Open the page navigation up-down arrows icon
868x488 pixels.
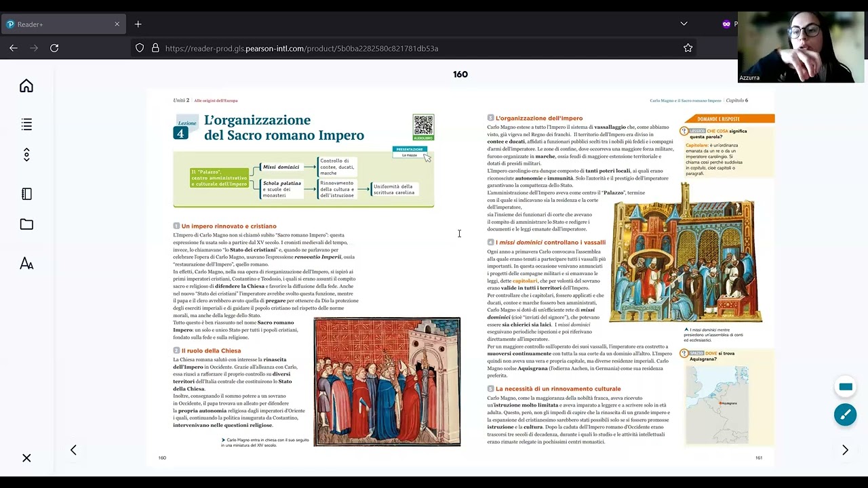pos(26,155)
